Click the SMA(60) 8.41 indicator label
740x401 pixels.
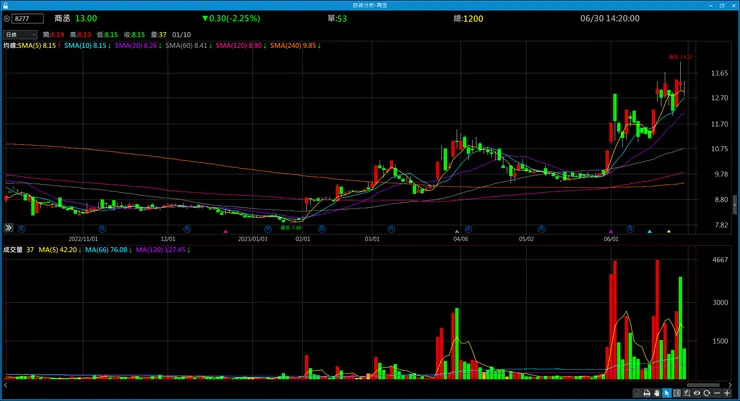coord(188,46)
